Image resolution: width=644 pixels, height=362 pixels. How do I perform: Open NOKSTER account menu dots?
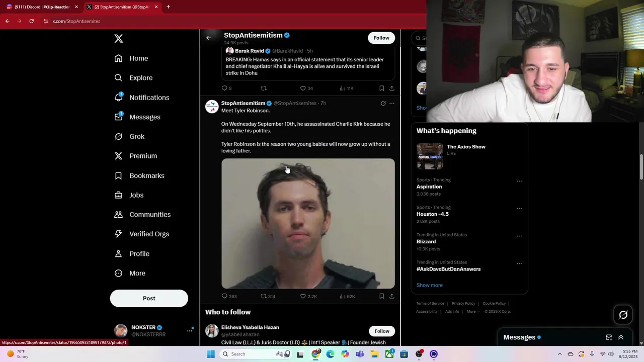coord(190,330)
